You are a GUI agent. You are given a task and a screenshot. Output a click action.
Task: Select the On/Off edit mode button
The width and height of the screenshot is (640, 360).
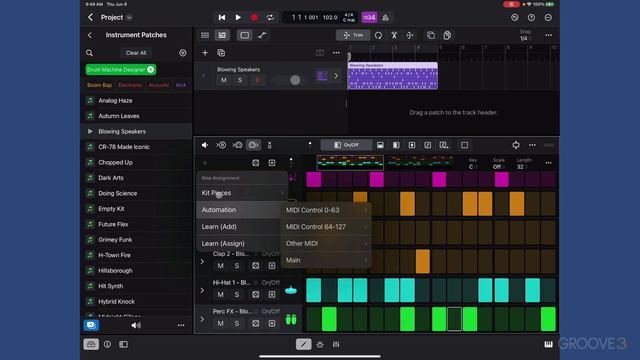pos(346,145)
